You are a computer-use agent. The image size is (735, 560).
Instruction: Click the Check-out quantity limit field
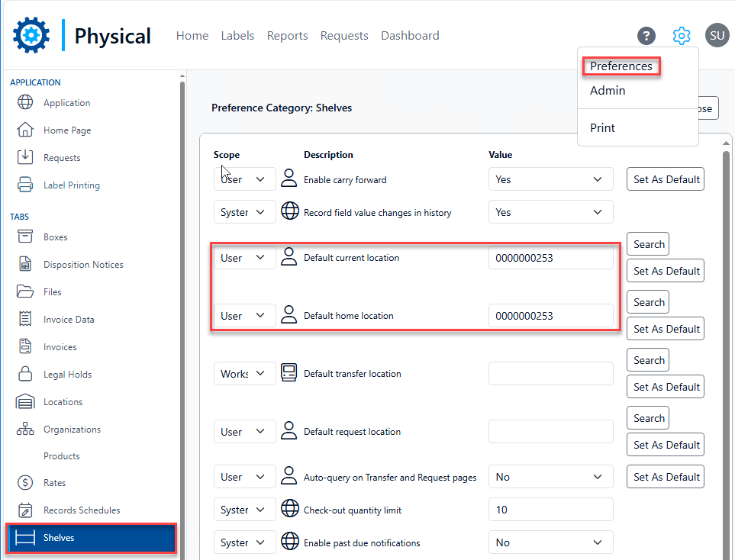point(550,510)
